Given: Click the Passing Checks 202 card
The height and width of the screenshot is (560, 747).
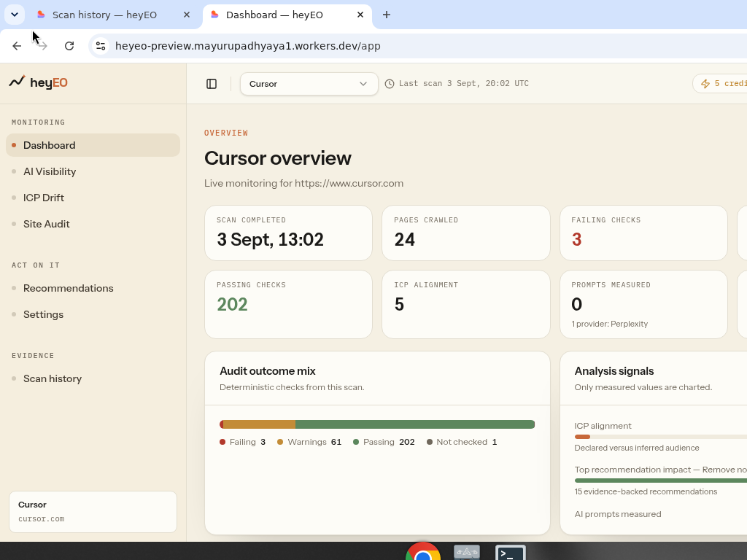Looking at the screenshot, I should click(288, 304).
